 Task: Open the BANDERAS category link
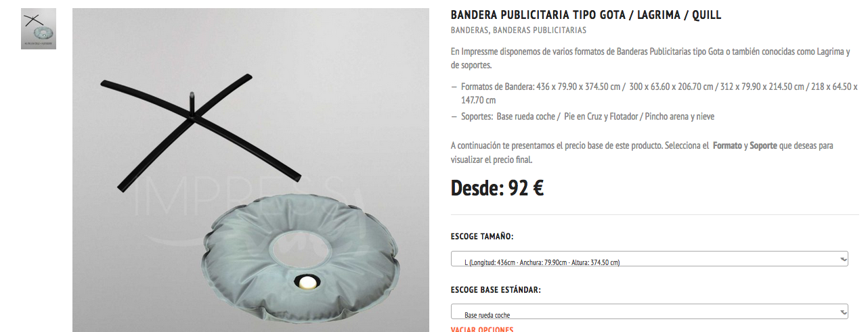[x=469, y=30]
